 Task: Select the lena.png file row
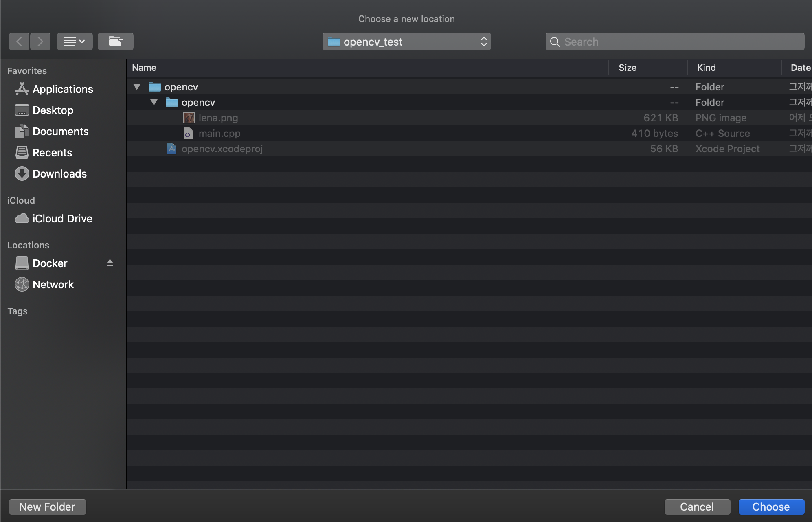(x=470, y=118)
